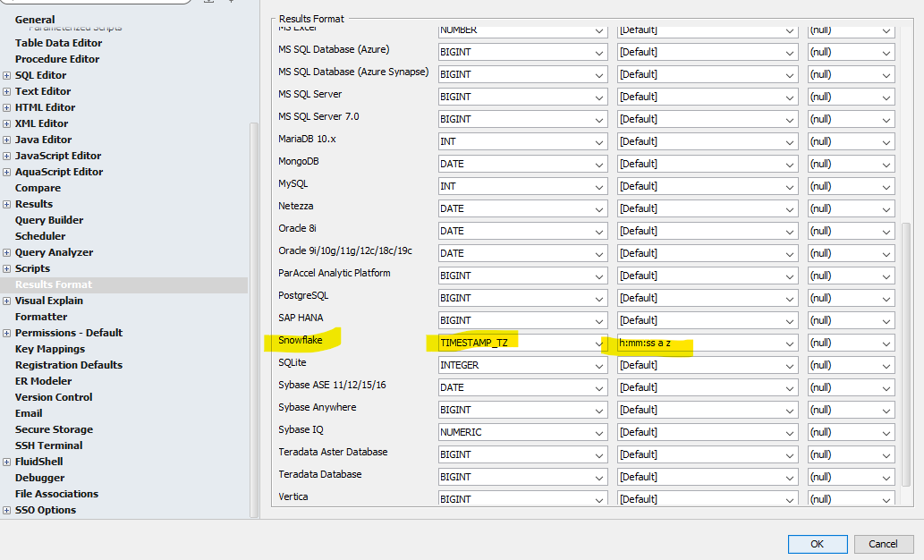924x560 pixels.
Task: Expand the SQL Editor tree node
Action: pyautogui.click(x=7, y=75)
